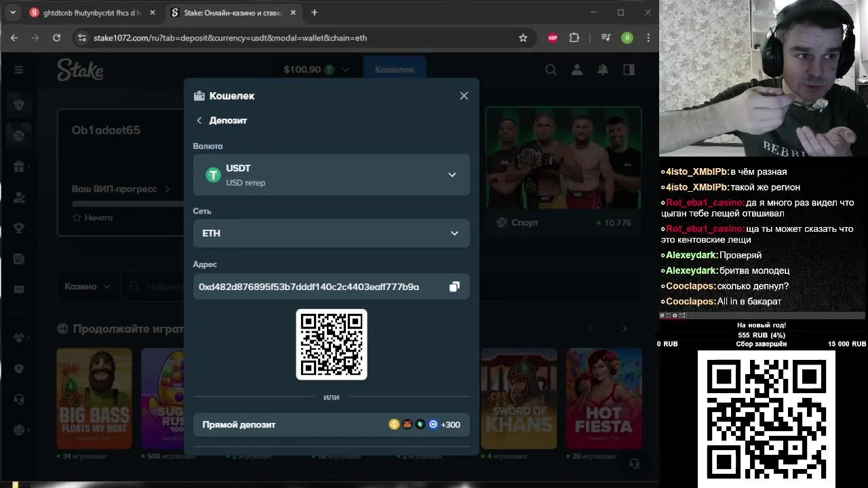Open the Прямой депозит option
Viewport: 868px width, 488px height.
331,425
